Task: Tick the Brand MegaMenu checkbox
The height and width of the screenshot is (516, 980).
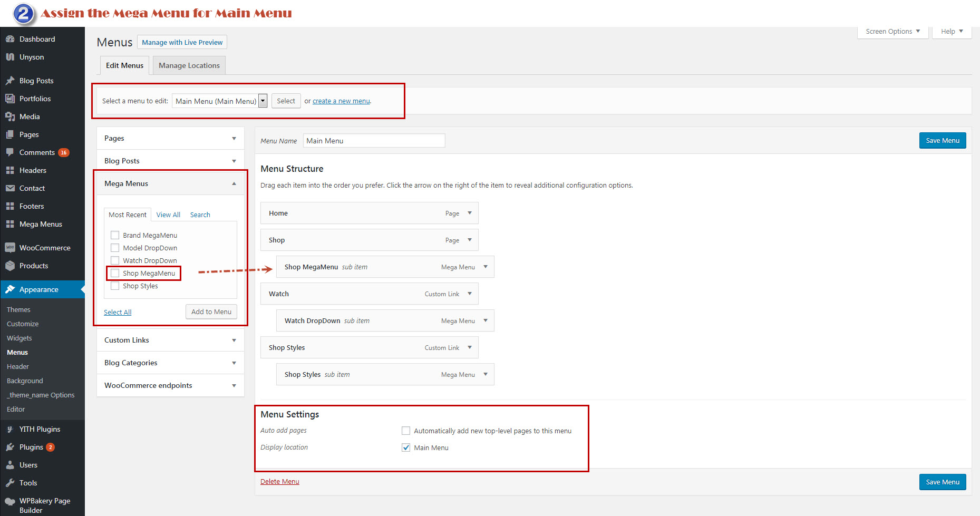Action: click(x=115, y=235)
